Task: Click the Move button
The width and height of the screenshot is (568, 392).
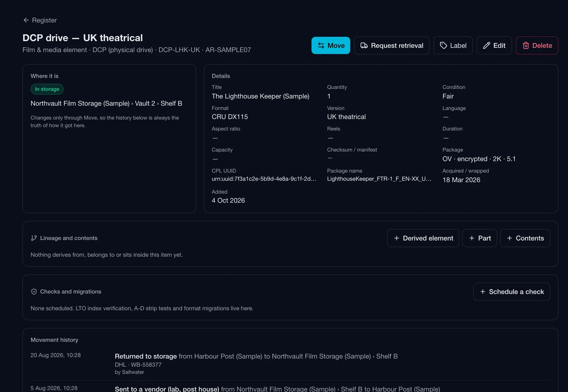Action: click(331, 45)
